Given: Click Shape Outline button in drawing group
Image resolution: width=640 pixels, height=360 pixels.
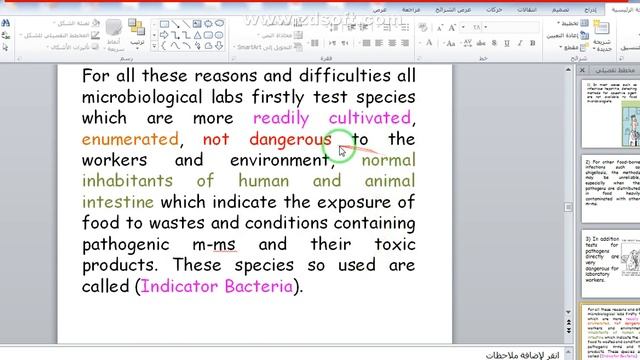Looking at the screenshot, I should coord(60,36).
